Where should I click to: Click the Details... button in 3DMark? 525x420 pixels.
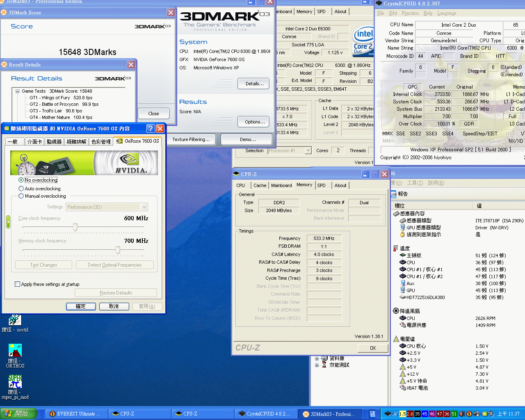click(x=253, y=84)
